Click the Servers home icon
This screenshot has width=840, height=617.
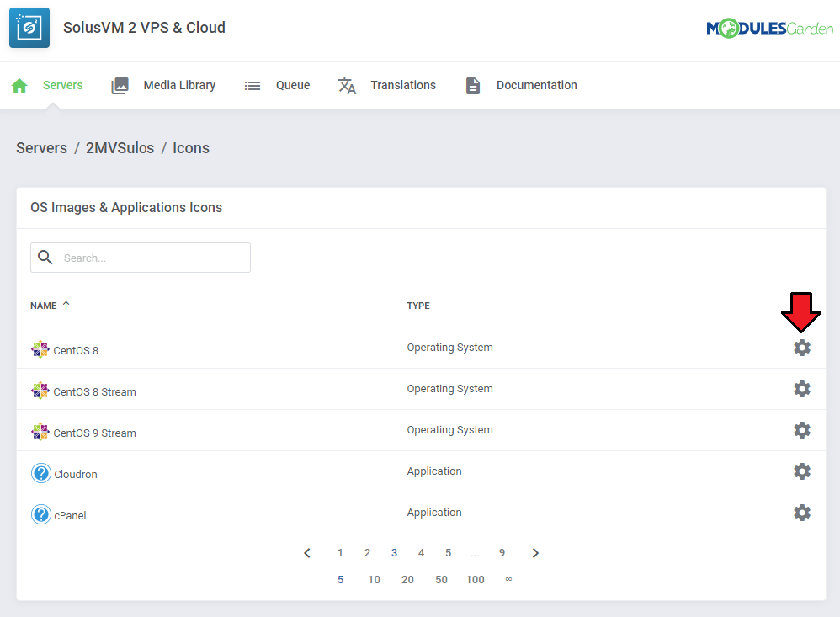pyautogui.click(x=20, y=86)
